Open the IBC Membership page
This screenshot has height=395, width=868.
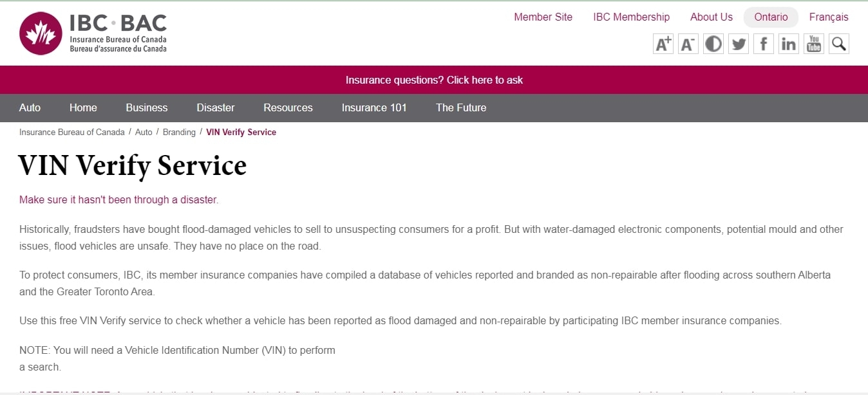[631, 17]
